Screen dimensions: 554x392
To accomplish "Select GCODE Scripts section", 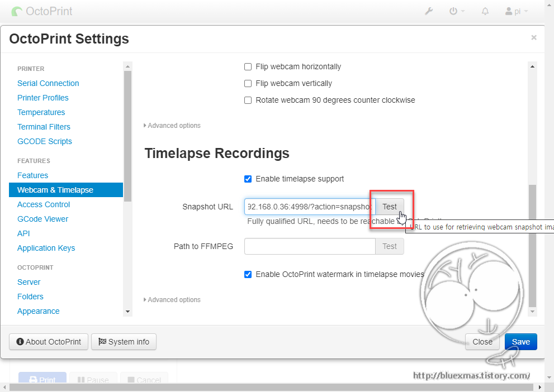I will (45, 141).
